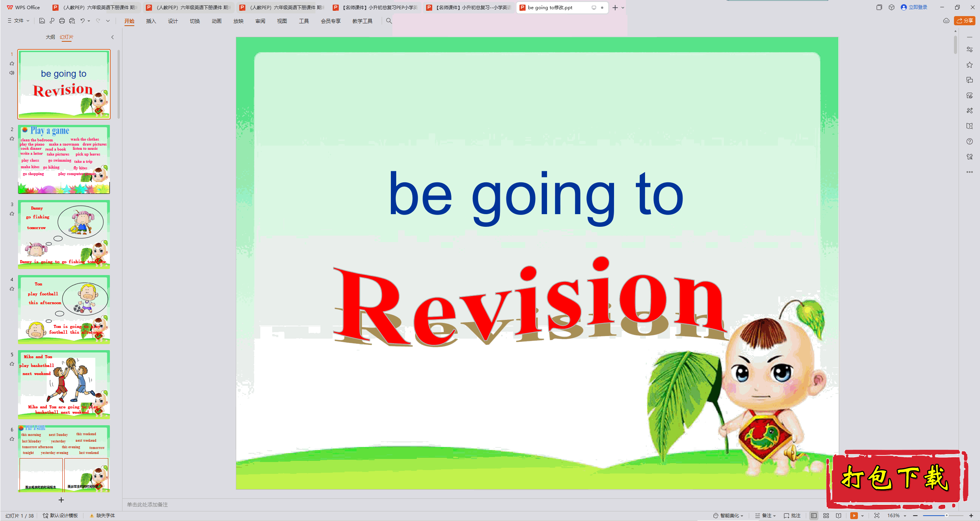Open the 教学工具 ribbon tab
The height and width of the screenshot is (521, 980).
(363, 21)
